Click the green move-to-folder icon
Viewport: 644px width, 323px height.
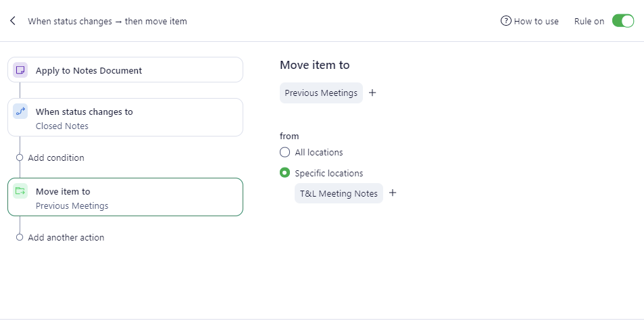[20, 192]
